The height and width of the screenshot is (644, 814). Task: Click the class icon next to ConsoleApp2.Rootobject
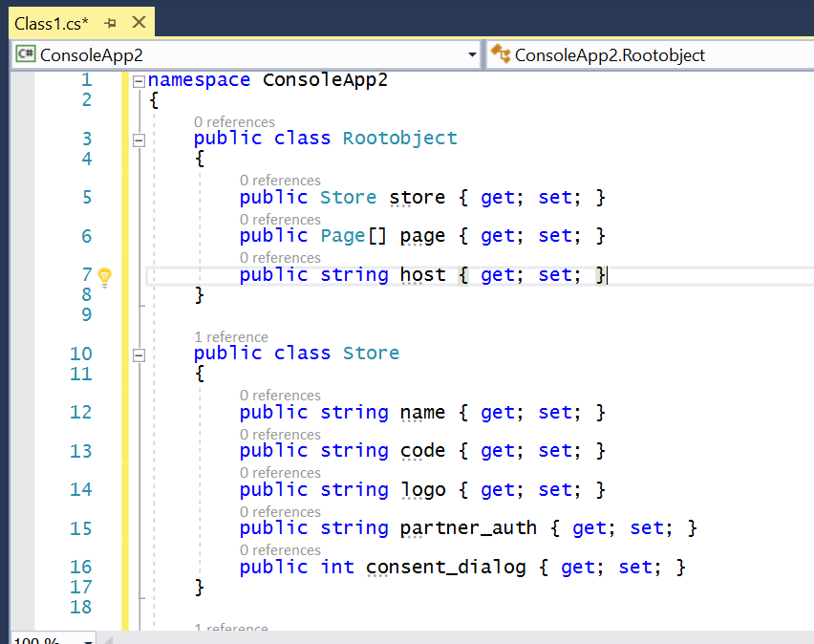click(x=499, y=54)
